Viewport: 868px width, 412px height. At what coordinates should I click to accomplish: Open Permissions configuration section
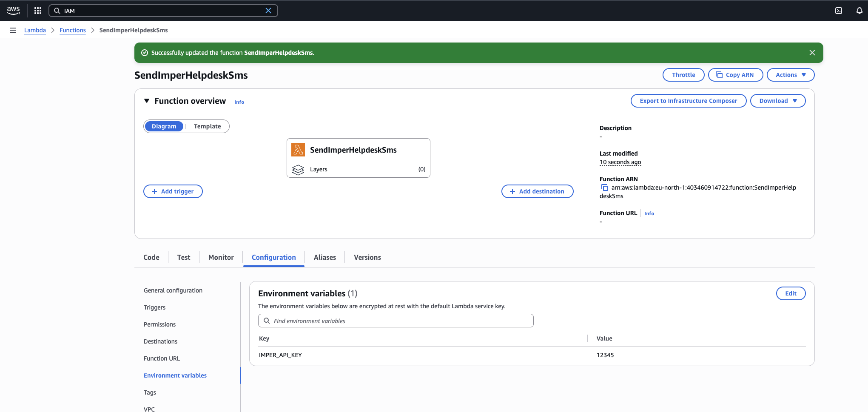pos(160,324)
